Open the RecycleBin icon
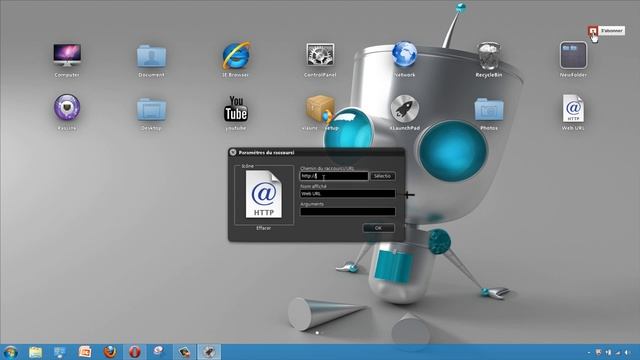Image resolution: width=640 pixels, height=360 pixels. [489, 56]
